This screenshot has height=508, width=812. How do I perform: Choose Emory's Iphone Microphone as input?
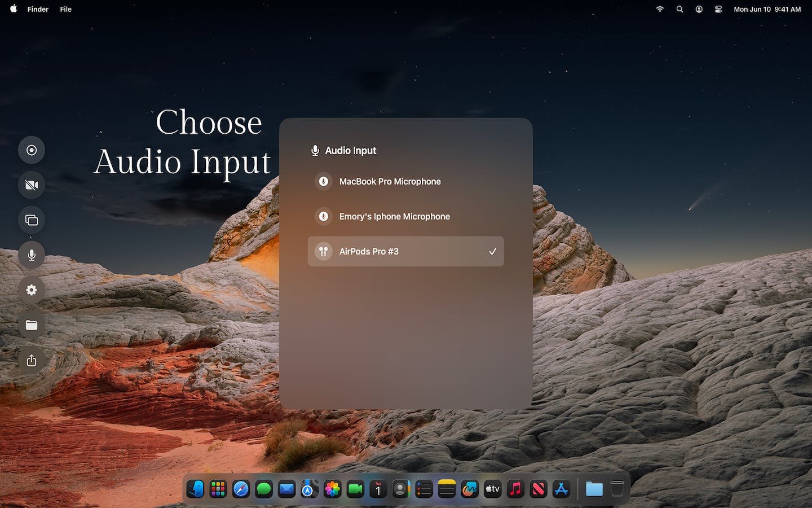click(x=406, y=216)
